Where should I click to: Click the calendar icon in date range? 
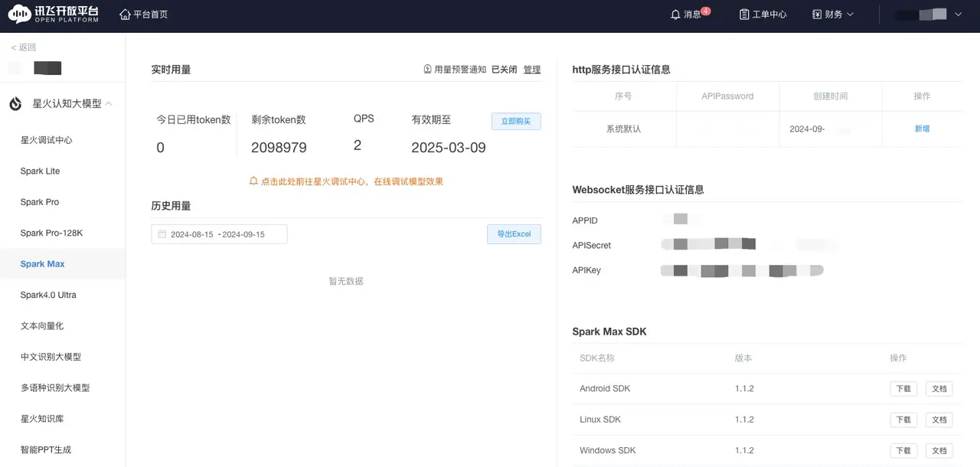pos(162,234)
